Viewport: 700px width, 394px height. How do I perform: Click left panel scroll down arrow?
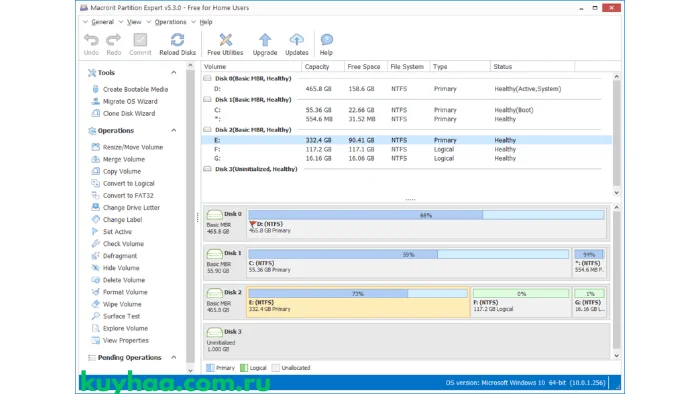[190, 370]
